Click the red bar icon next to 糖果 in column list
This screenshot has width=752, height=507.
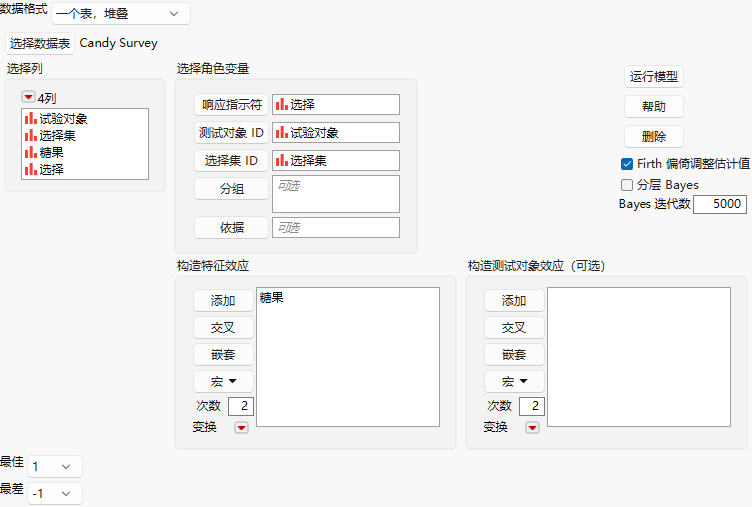(31, 152)
